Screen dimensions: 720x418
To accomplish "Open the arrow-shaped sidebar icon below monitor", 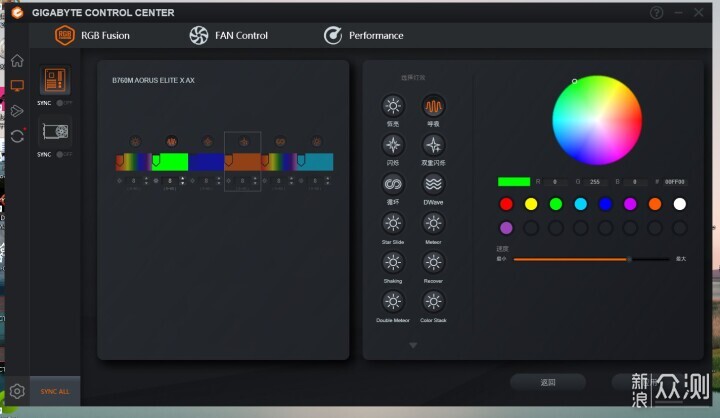I will coord(17,111).
